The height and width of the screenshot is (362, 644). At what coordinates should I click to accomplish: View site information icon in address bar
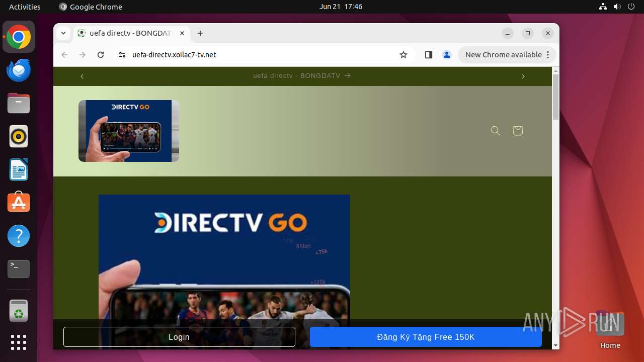122,55
